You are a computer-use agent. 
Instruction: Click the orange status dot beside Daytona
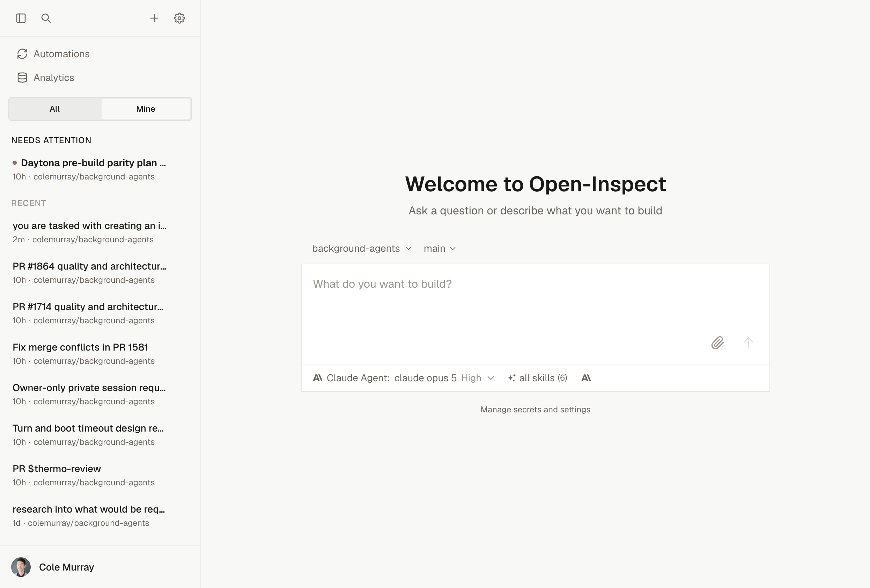15,163
